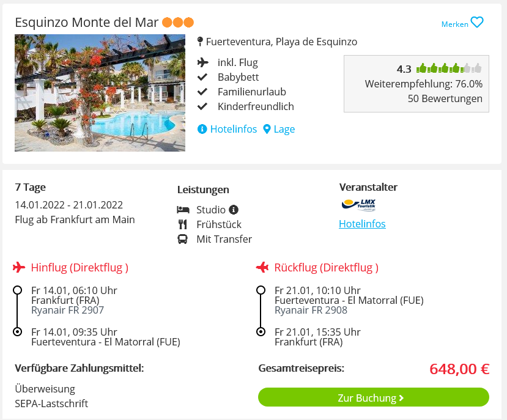Click the Lage map pin icon

coord(267,129)
